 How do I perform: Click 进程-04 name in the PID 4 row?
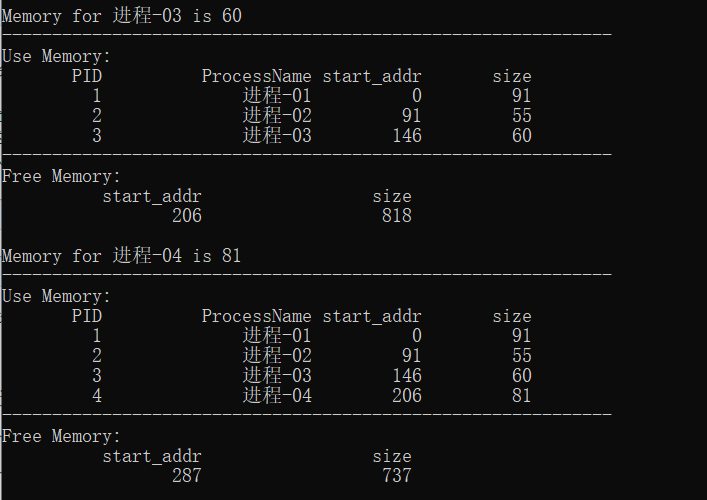[x=277, y=396]
